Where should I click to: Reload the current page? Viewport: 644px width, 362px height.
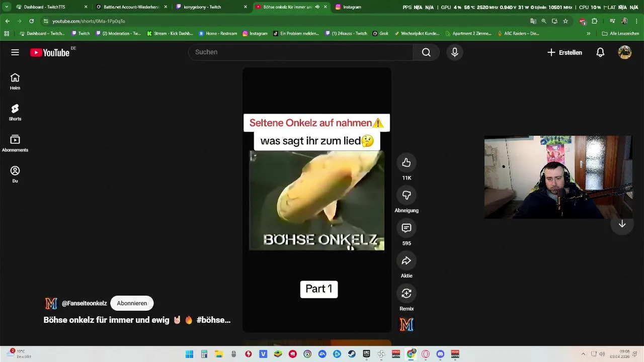tap(31, 21)
